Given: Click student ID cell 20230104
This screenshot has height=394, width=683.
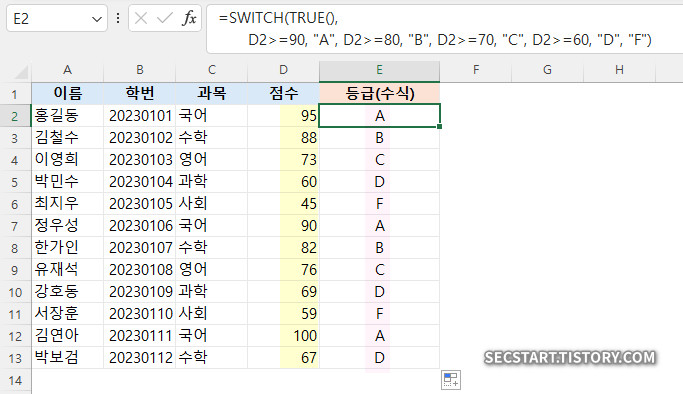Looking at the screenshot, I should 139,182.
